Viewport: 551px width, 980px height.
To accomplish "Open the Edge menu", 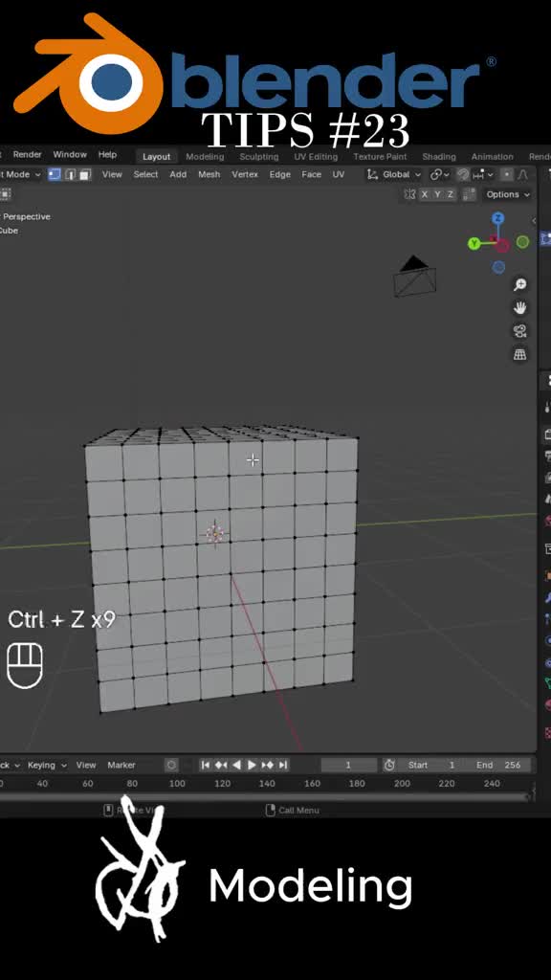I will [x=280, y=174].
